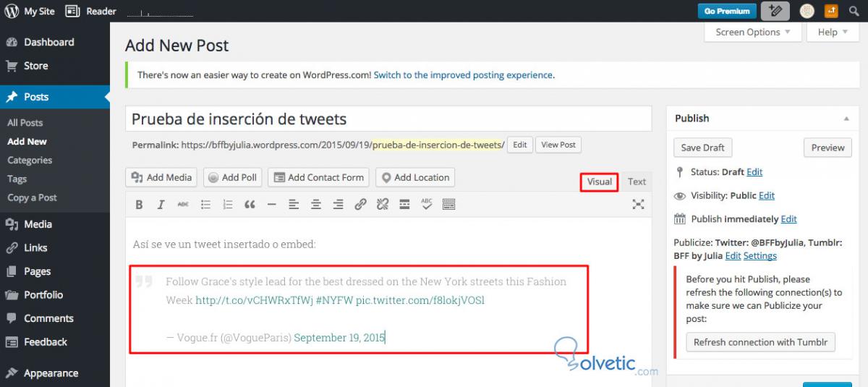Viewport: 868px width, 387px height.
Task: Click the #NYFW hashtag link
Action: (334, 299)
